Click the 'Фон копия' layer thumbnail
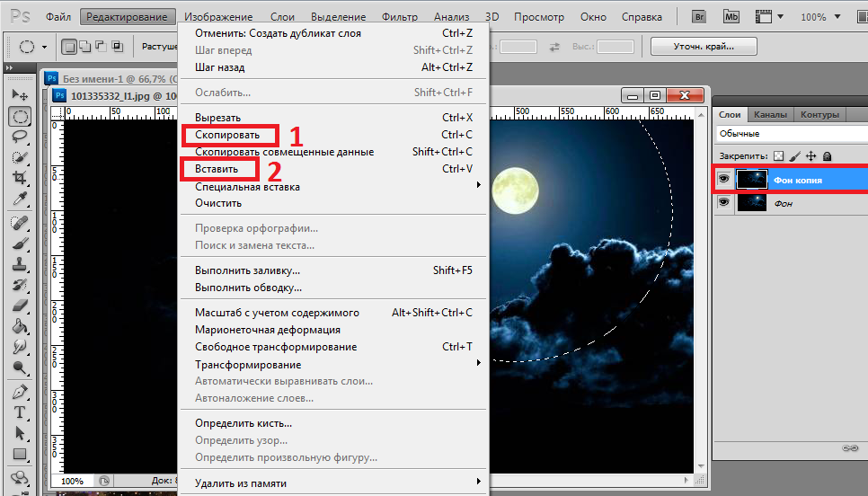The width and height of the screenshot is (868, 496). point(752,180)
